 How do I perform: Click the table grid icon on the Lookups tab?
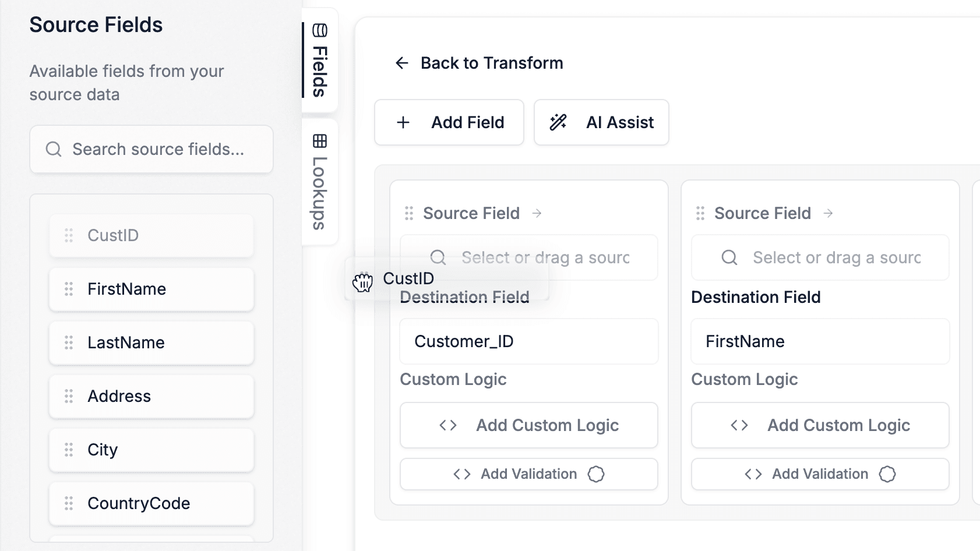pos(319,141)
